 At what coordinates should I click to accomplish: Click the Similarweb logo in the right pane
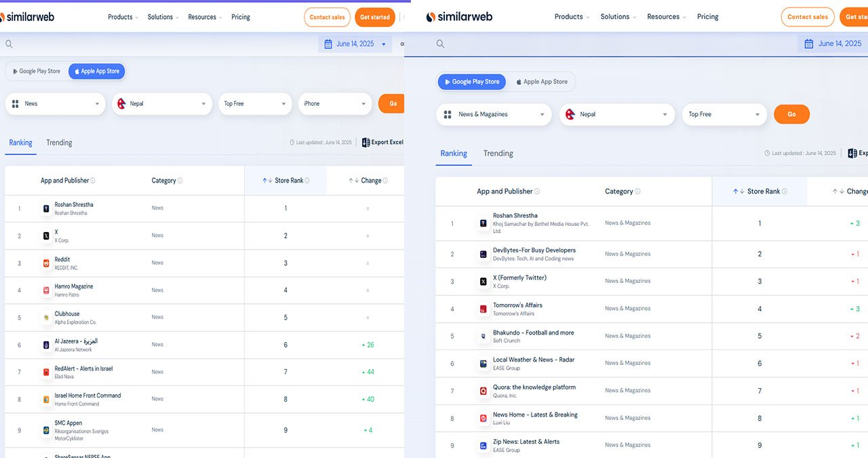click(x=459, y=17)
